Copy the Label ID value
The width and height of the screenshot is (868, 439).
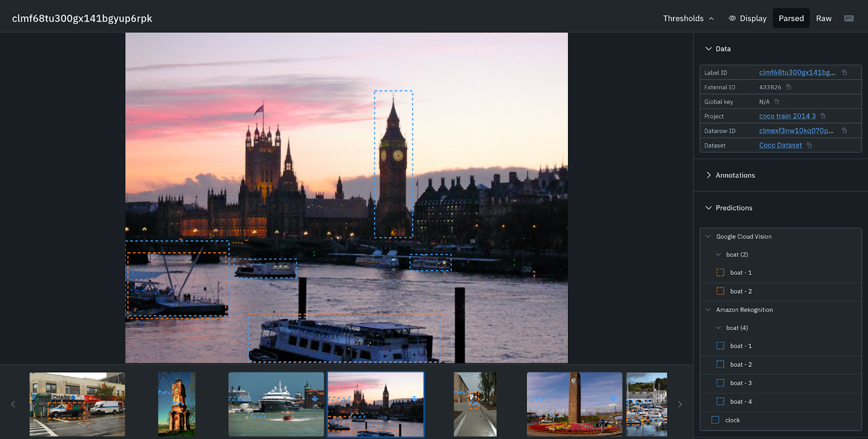(844, 73)
